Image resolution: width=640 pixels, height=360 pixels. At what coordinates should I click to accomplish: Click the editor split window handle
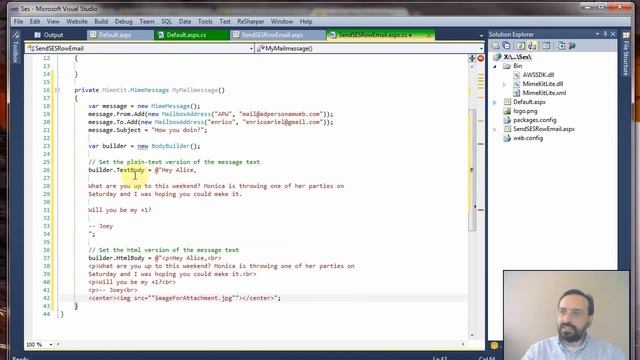[x=472, y=58]
